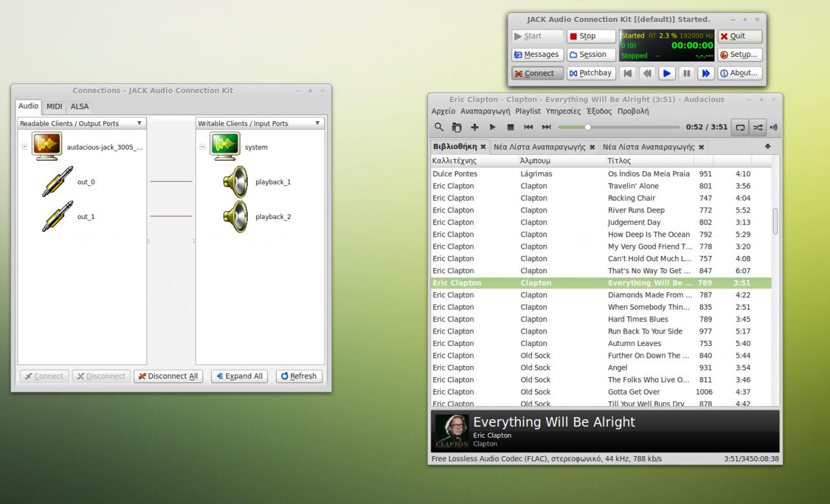
Task: Add new playlist tab with plus icon
Action: 768,146
